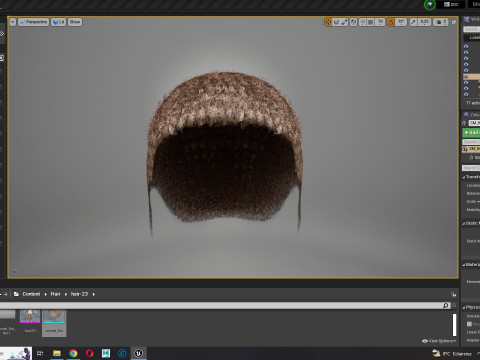Open the rotation snap 10° value dropdown
Image resolution: width=480 pixels, height=360 pixels.
click(x=401, y=22)
